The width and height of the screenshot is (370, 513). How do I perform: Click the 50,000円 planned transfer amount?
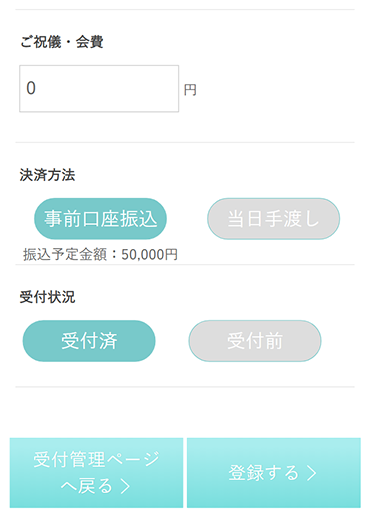(x=149, y=255)
